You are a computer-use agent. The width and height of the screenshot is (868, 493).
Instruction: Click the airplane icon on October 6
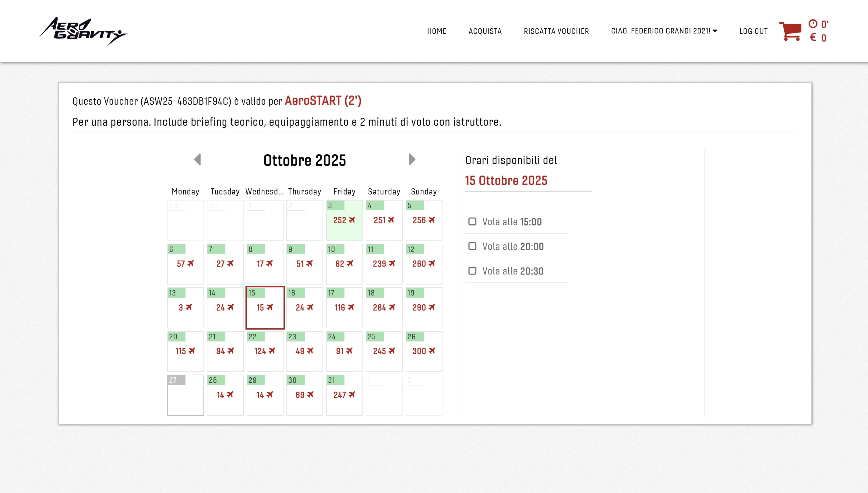(x=191, y=264)
